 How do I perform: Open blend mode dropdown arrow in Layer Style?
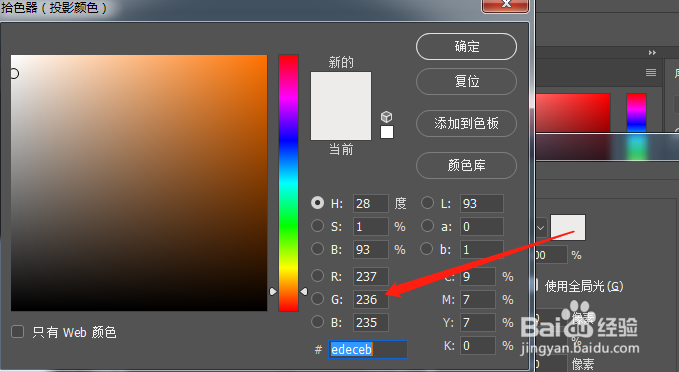(x=540, y=227)
